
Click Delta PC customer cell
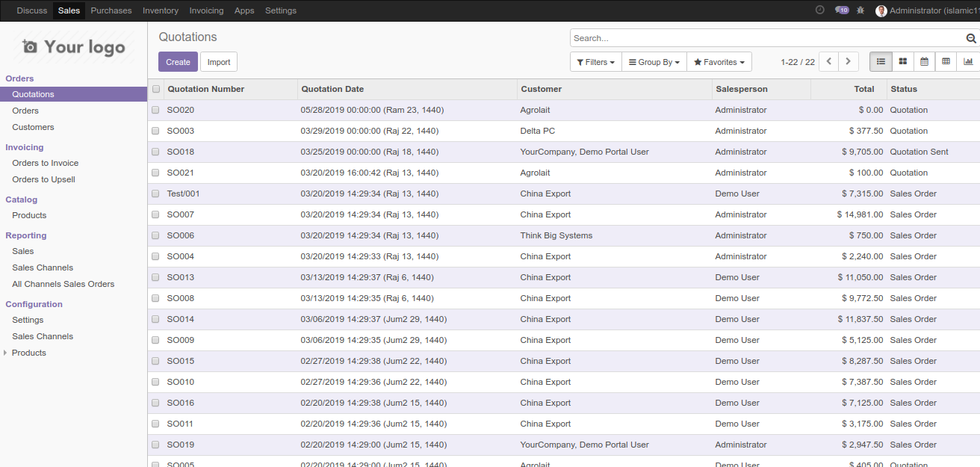(x=538, y=131)
